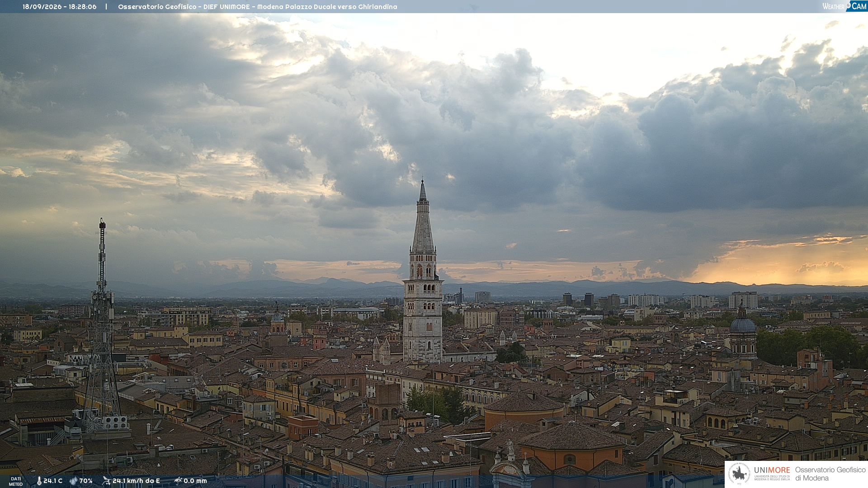Click the wind anemometer icon

click(106, 481)
